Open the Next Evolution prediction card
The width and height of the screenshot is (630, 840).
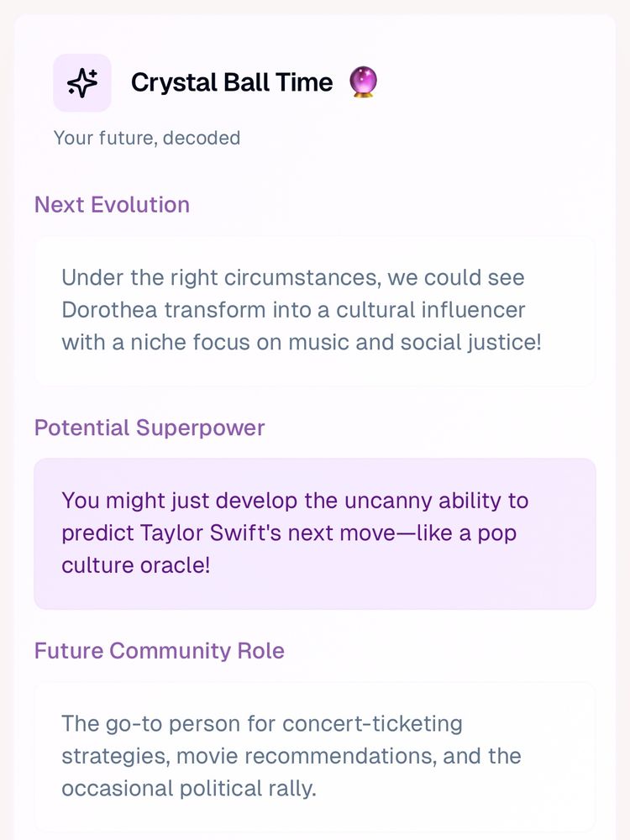pos(315,311)
